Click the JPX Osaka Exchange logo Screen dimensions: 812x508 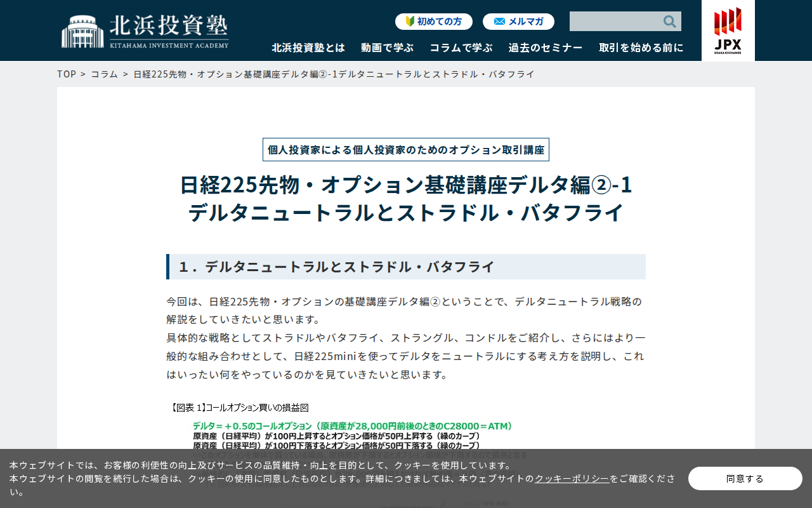click(728, 30)
